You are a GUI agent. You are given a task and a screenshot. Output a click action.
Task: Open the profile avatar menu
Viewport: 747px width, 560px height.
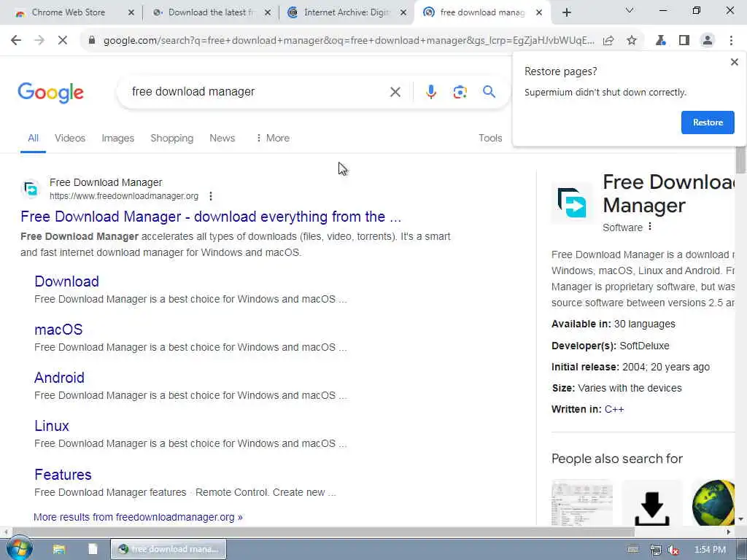click(x=708, y=41)
